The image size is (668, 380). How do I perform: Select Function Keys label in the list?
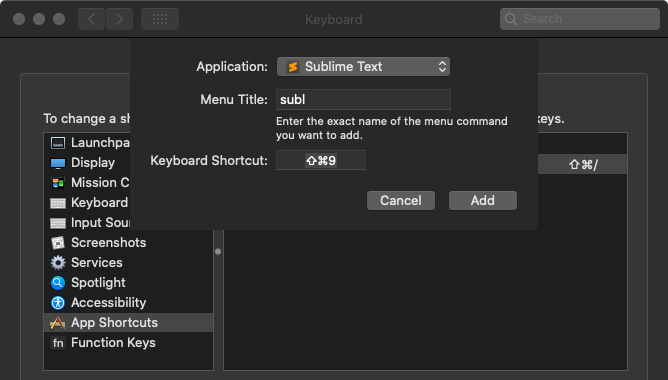pyautogui.click(x=113, y=343)
